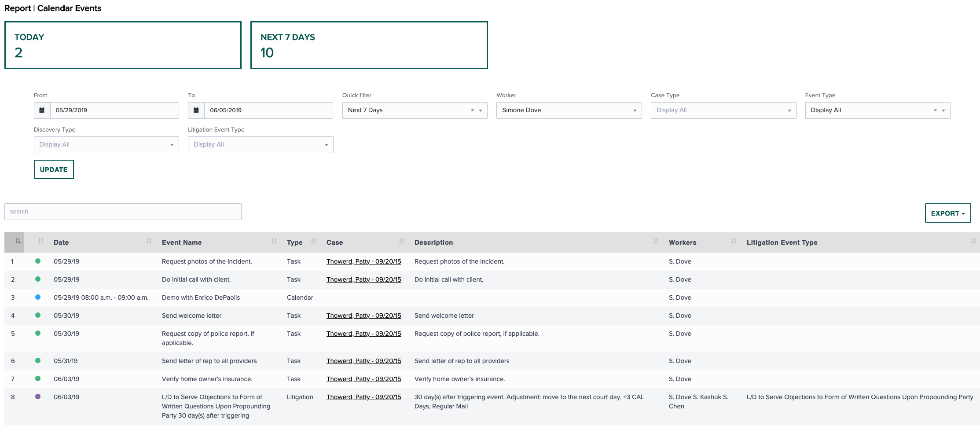The width and height of the screenshot is (980, 426).
Task: Open the Case Type dropdown
Action: pos(789,110)
